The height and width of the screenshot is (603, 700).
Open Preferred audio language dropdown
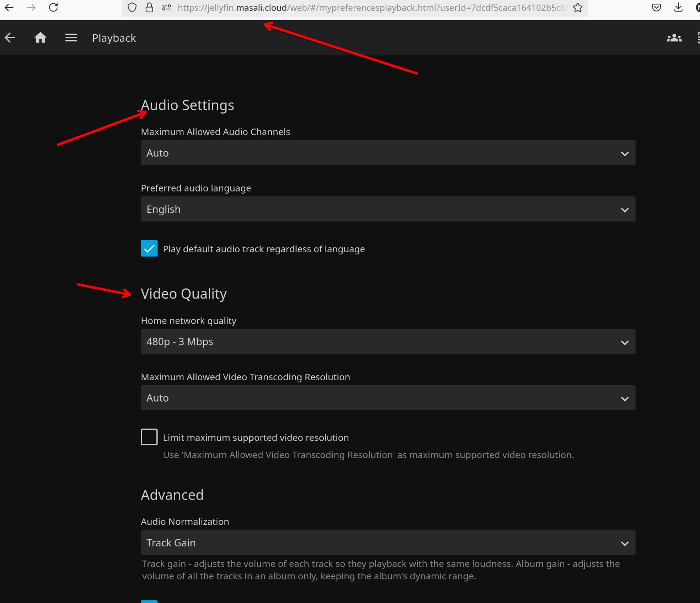pos(388,209)
